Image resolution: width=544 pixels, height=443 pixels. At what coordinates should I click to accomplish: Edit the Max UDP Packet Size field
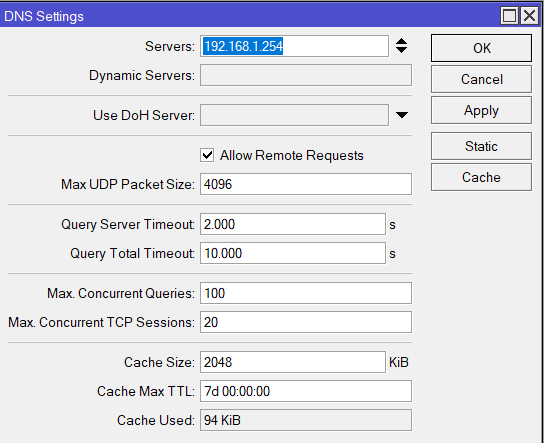306,184
